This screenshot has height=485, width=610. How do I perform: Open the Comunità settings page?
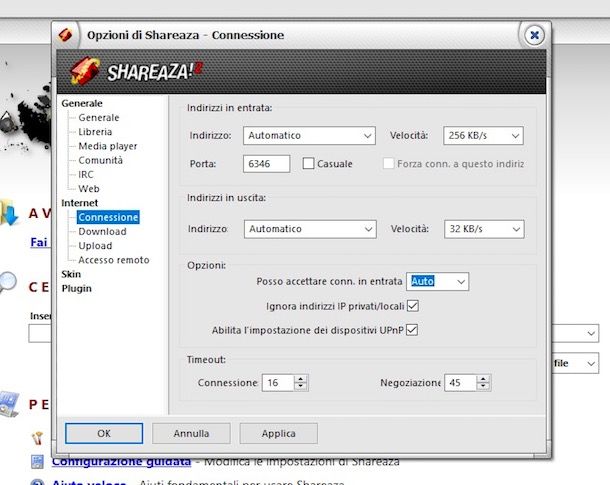point(100,160)
